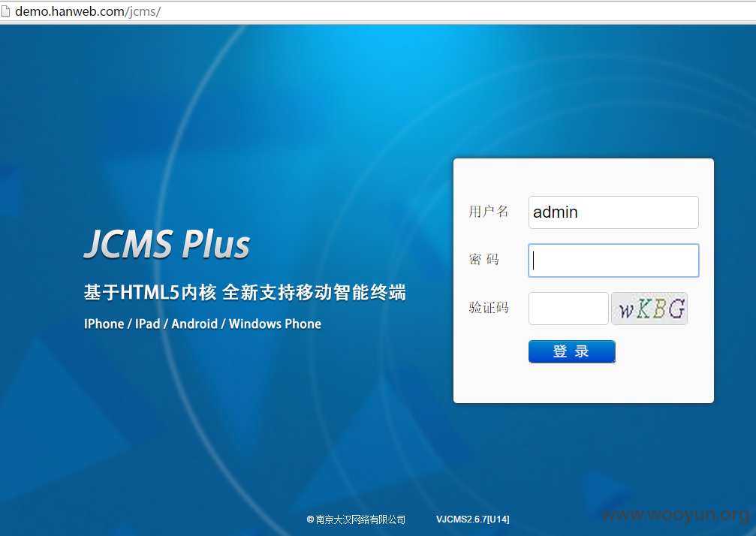Viewport: 756px width, 536px height.
Task: Click the demo.hanweb.com/jcms/ address bar URL
Action: tap(88, 11)
